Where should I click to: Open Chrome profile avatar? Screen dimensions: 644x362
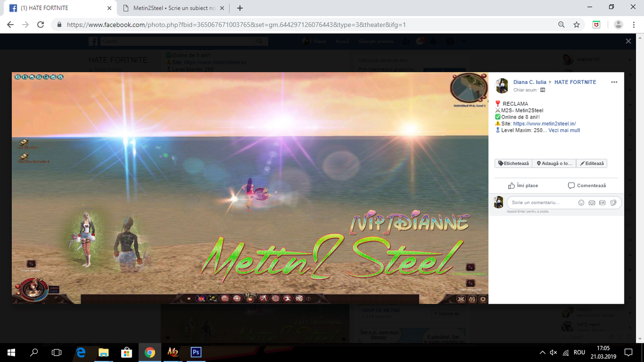pos(618,25)
